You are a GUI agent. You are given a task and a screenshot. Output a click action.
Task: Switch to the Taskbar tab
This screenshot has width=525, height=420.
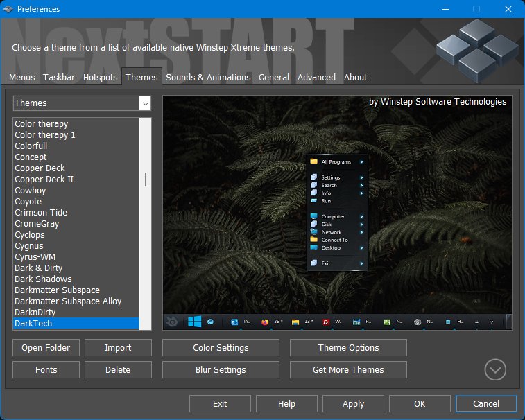tap(58, 78)
